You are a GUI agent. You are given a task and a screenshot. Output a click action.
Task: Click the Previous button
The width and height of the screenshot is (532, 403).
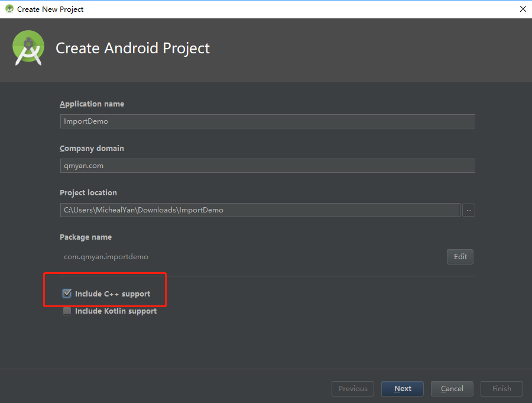tap(352, 388)
